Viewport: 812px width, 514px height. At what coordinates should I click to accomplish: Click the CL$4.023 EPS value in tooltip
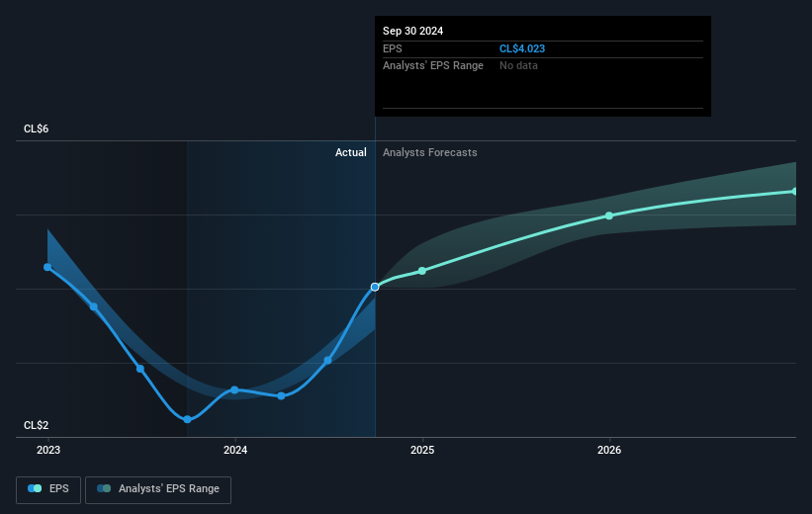click(522, 48)
